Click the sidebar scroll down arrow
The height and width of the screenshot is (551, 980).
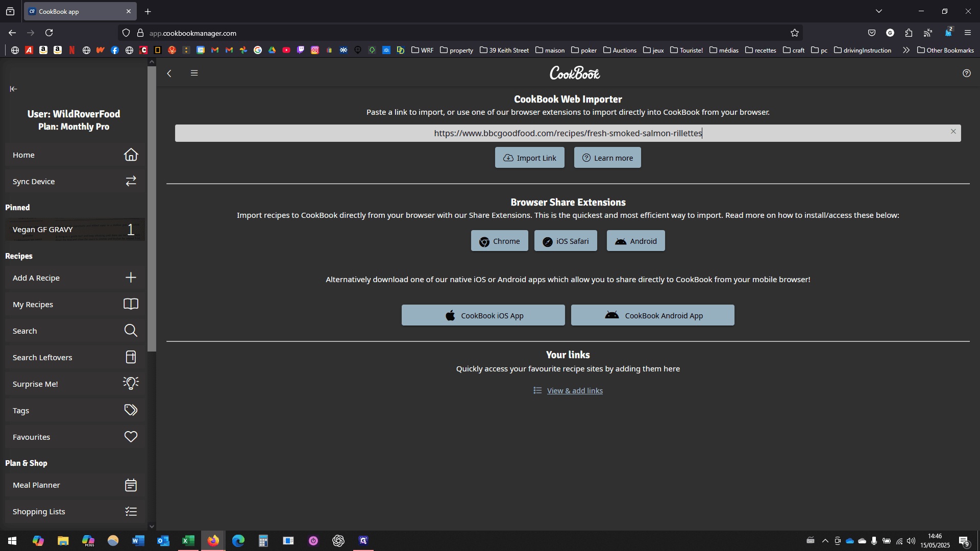[152, 527]
